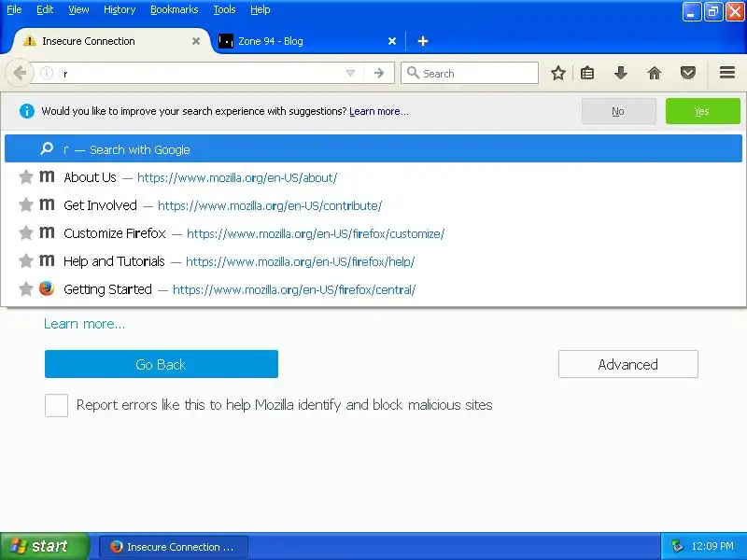Click the Insecure Connection taskbar item

click(174, 547)
